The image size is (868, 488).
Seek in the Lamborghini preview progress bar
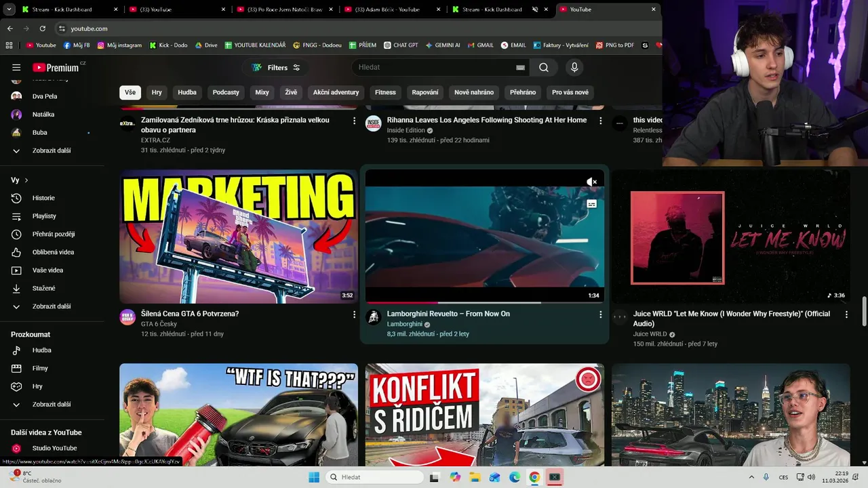coord(485,302)
